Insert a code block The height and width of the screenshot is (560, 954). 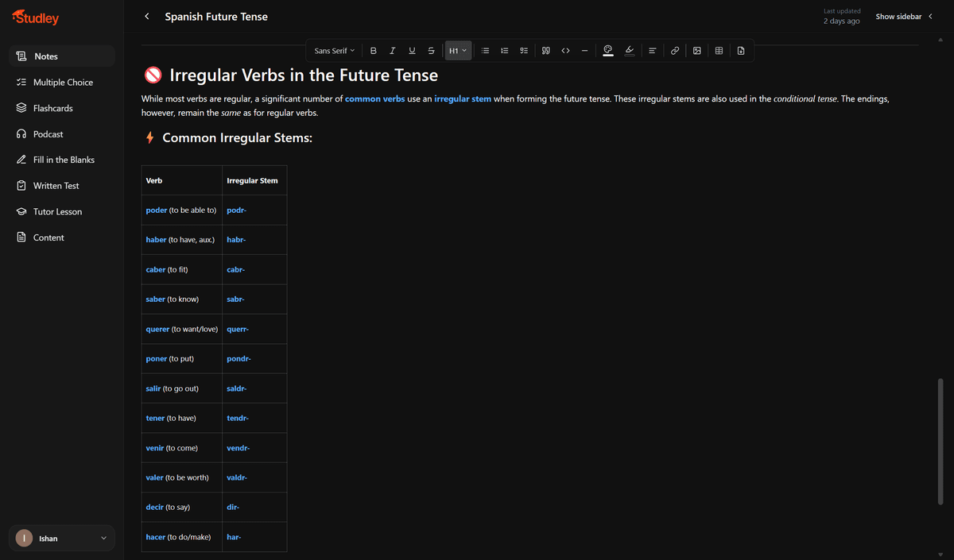(x=565, y=51)
